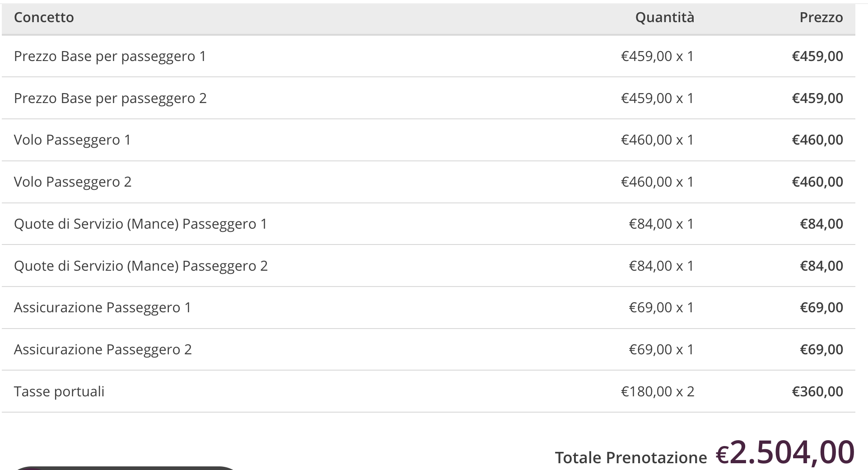Click the Prezzo column header
Screen dimensions: 868x470
pos(821,18)
